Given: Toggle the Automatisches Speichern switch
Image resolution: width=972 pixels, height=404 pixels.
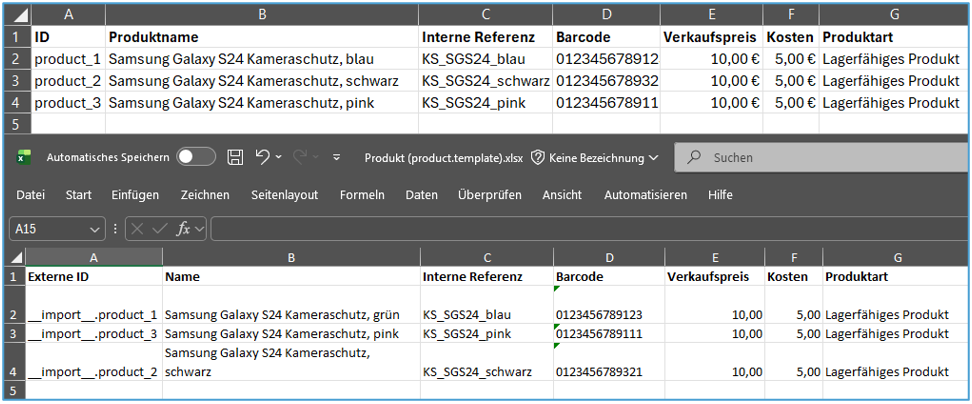Looking at the screenshot, I should (x=196, y=157).
